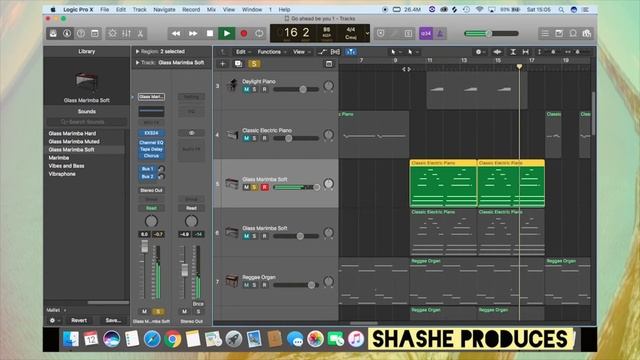The image size is (640, 360).
Task: Open the File menu
Action: click(104, 9)
